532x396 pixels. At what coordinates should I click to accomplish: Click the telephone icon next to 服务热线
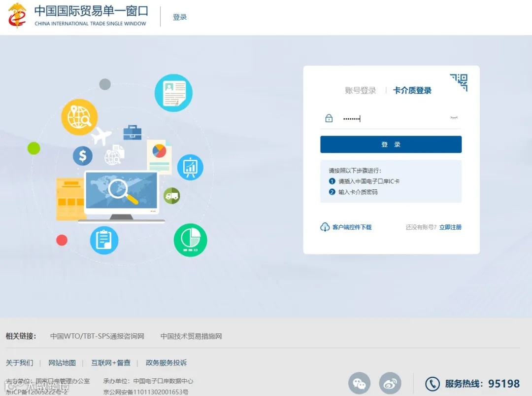pos(432,384)
